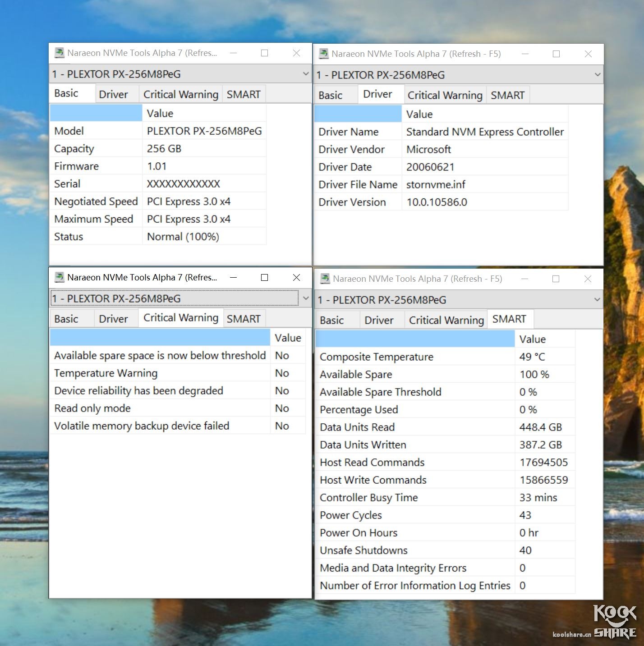Screen dimensions: 644x646
Task: Close the window listing Critical Warning flags
Action: (x=296, y=277)
